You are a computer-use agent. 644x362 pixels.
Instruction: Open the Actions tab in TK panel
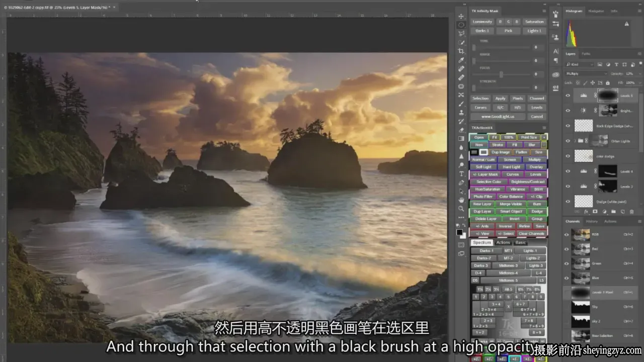pos(503,242)
